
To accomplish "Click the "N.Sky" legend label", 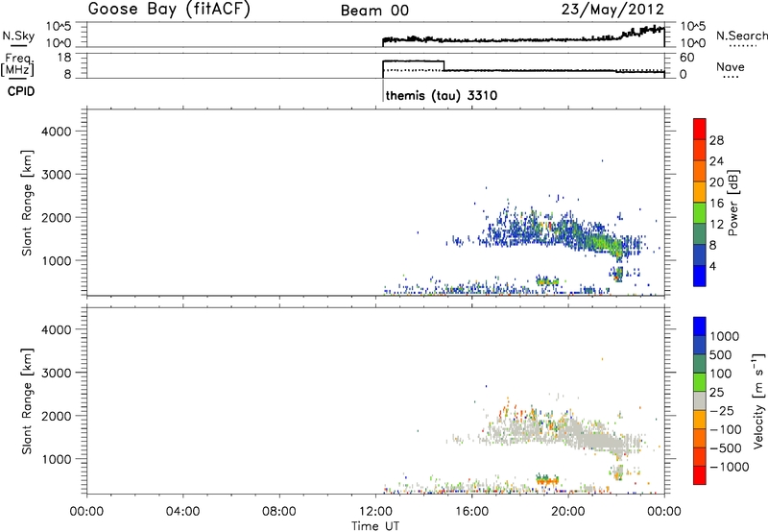I will click(18, 36).
